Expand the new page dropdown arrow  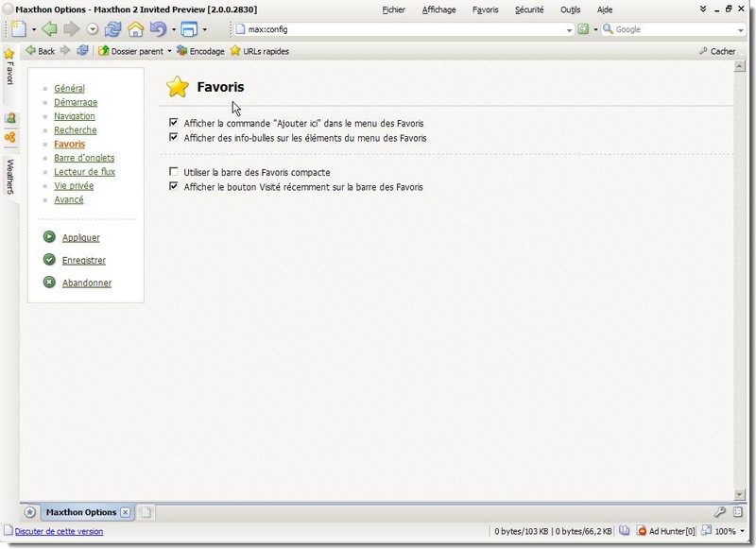34,30
